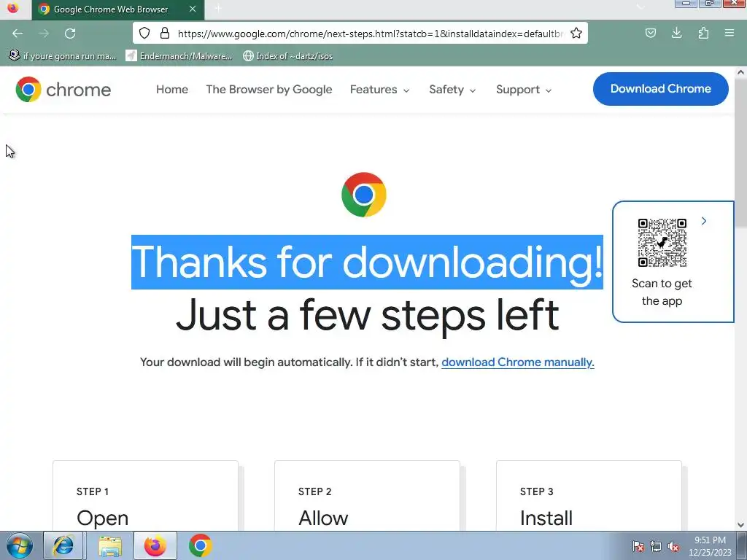This screenshot has width=747, height=560.
Task: Click the 'Thanks for downloading!' heading
Action: point(367,262)
